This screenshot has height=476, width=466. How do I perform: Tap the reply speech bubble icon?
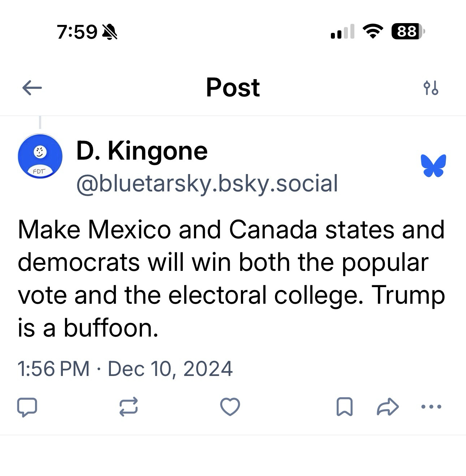pos(27,407)
